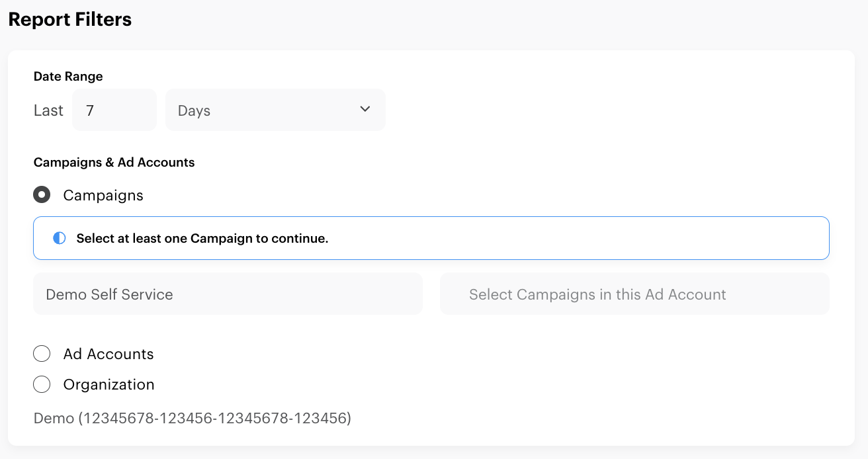Screen dimensions: 868x459
Task: Click the Organization option label
Action: click(x=108, y=384)
